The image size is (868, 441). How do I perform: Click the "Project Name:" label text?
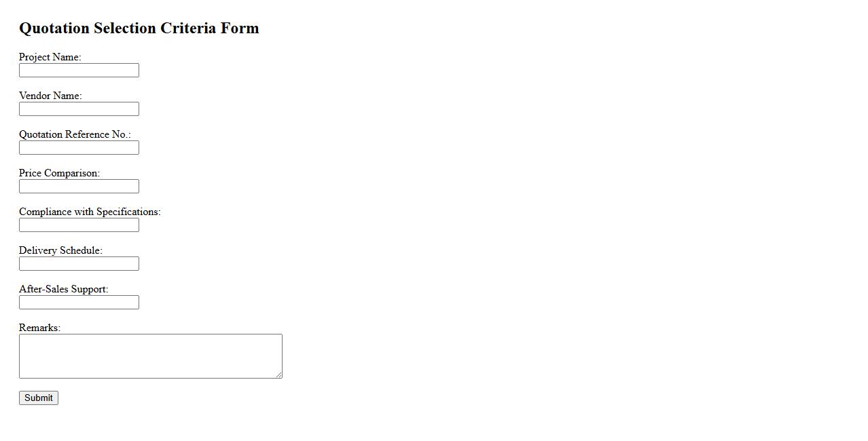click(50, 57)
